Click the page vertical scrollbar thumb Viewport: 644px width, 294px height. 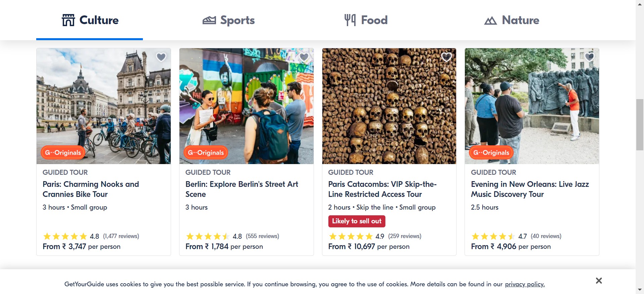(x=640, y=125)
